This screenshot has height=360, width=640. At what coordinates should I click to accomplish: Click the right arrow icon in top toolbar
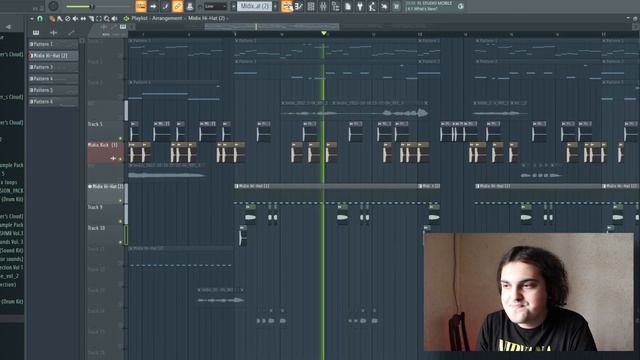[153, 6]
